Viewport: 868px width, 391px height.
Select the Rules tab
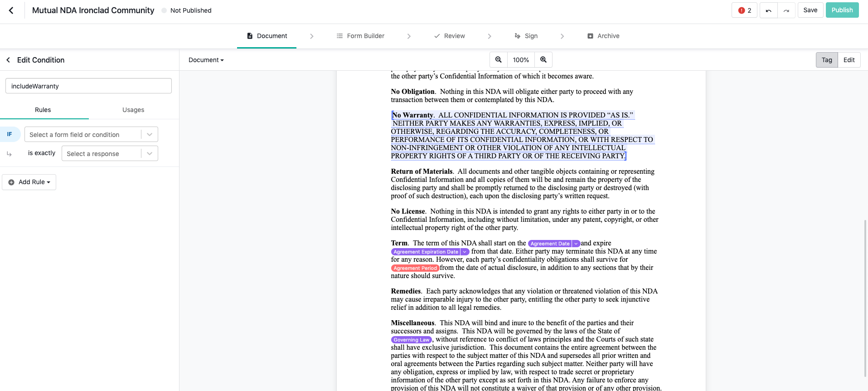click(x=43, y=110)
